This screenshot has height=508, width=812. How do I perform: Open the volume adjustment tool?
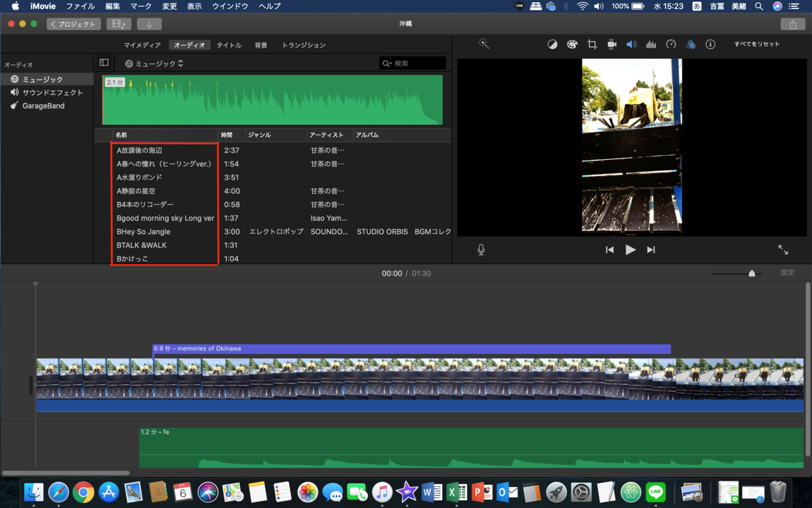(631, 44)
